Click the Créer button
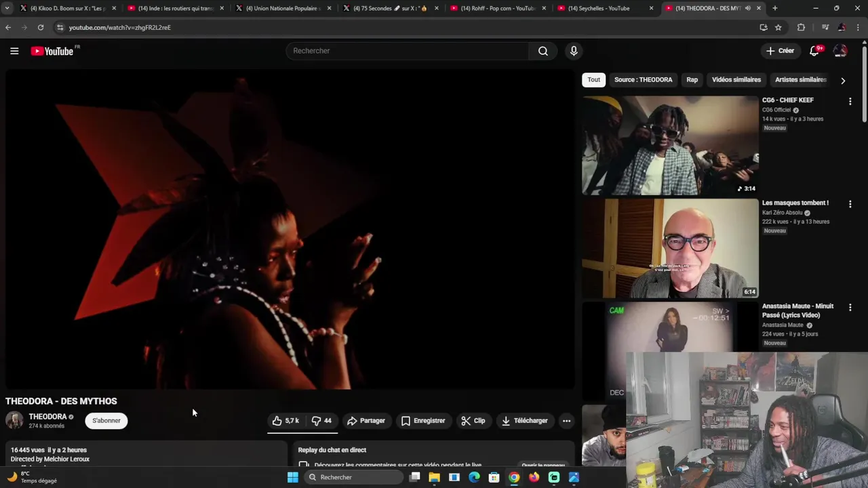This screenshot has height=488, width=868. tap(780, 51)
